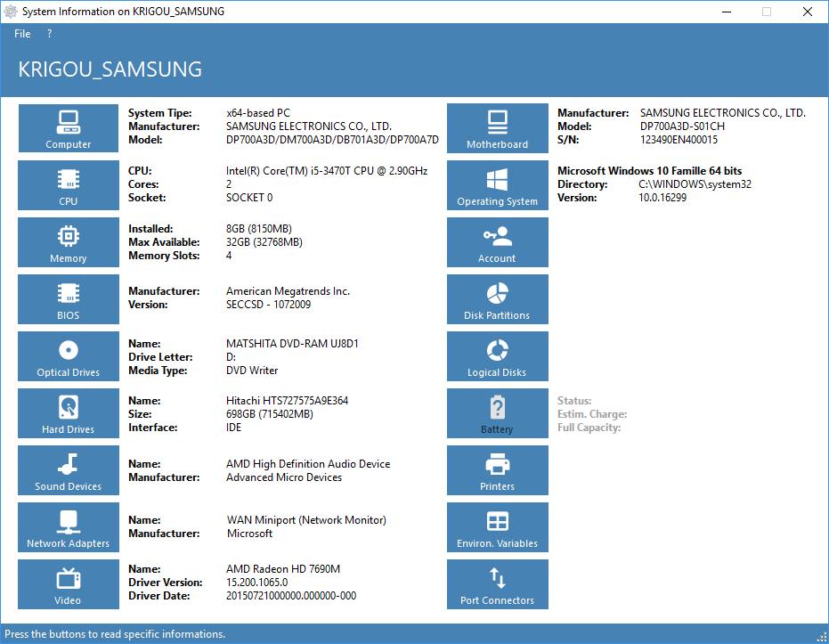Click the AMD Radeon HD 7690M name
The image size is (829, 644).
point(283,569)
